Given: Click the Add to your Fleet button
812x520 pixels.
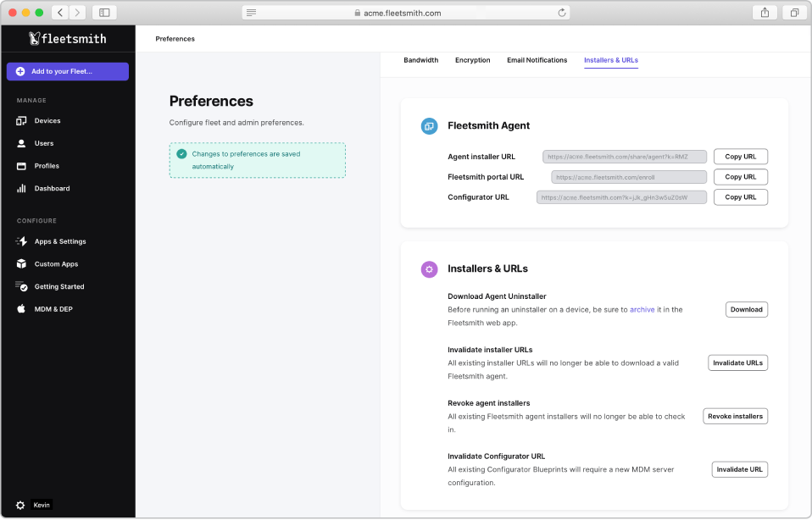Looking at the screenshot, I should click(x=68, y=71).
